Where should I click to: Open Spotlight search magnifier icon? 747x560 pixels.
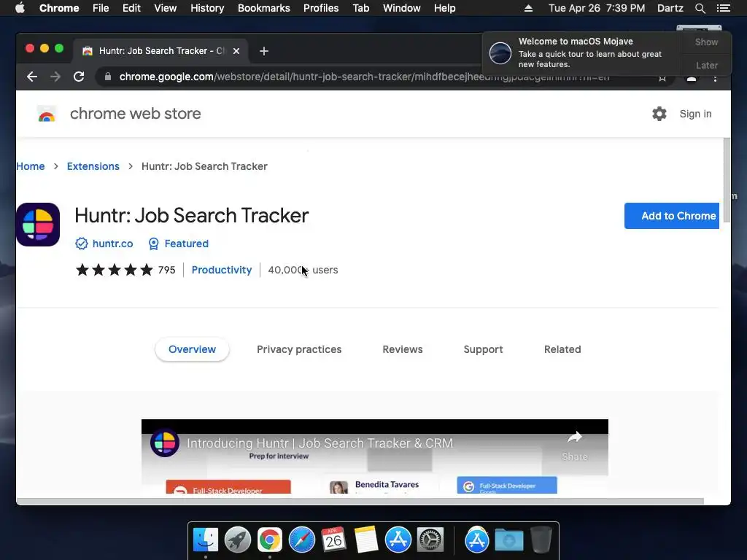tap(700, 8)
